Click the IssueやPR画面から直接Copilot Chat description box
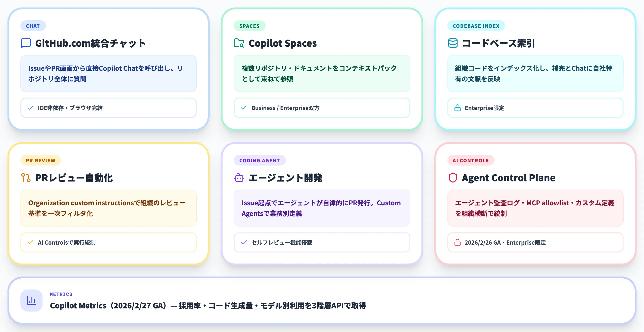 coord(108,74)
